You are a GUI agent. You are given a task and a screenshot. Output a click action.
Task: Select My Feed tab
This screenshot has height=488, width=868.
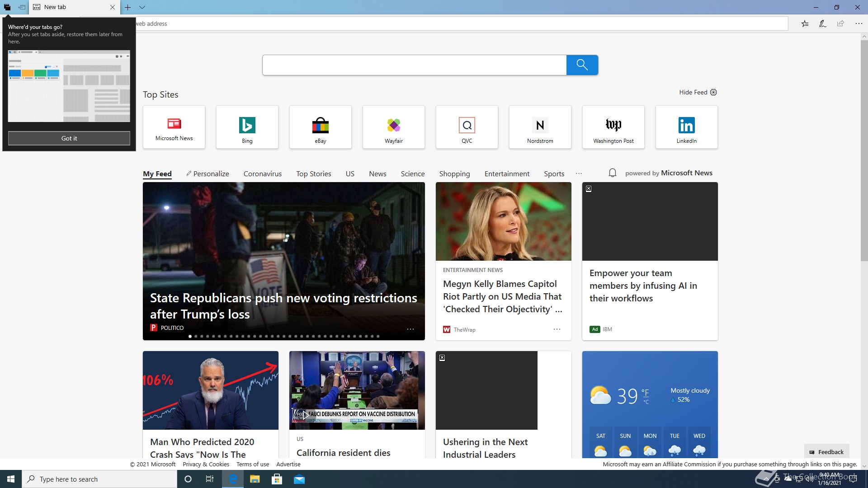[x=157, y=174]
